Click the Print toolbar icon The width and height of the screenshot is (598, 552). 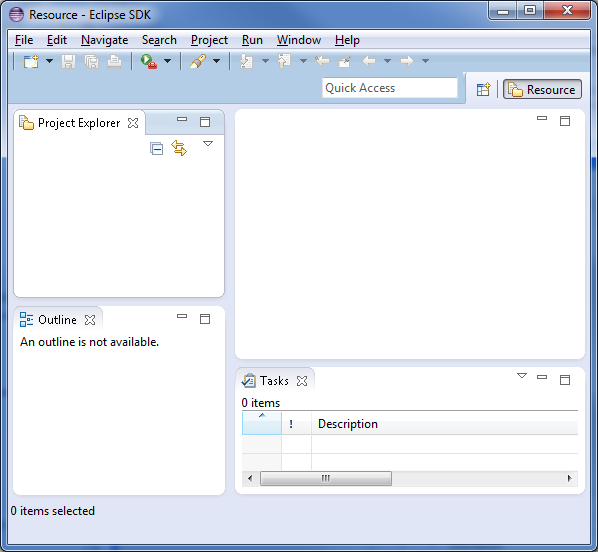114,61
